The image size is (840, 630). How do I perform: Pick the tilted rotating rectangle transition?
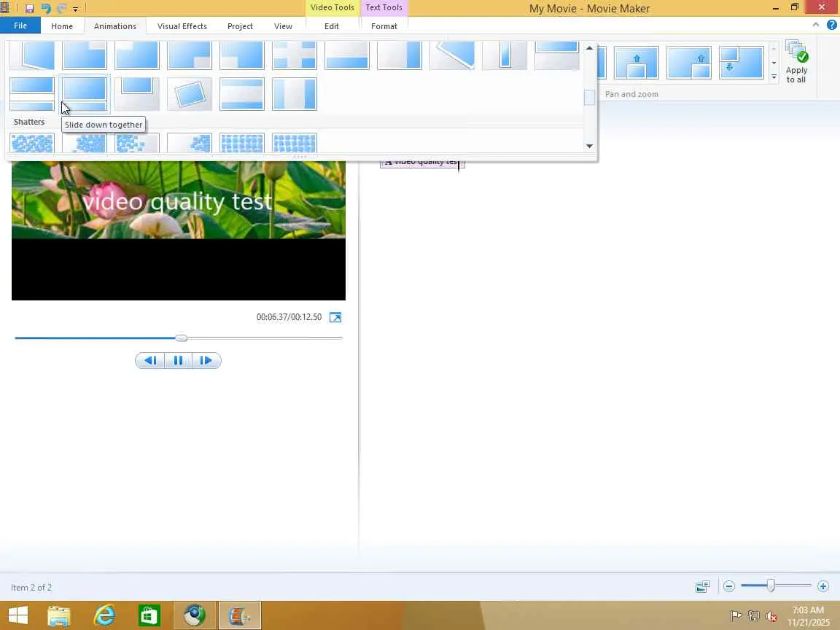point(190,94)
